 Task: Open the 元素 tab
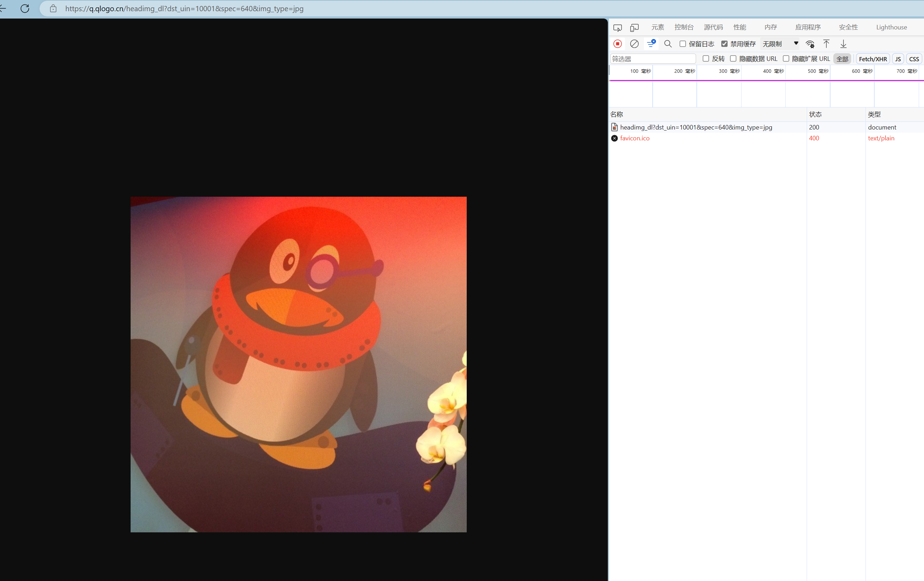pyautogui.click(x=657, y=27)
